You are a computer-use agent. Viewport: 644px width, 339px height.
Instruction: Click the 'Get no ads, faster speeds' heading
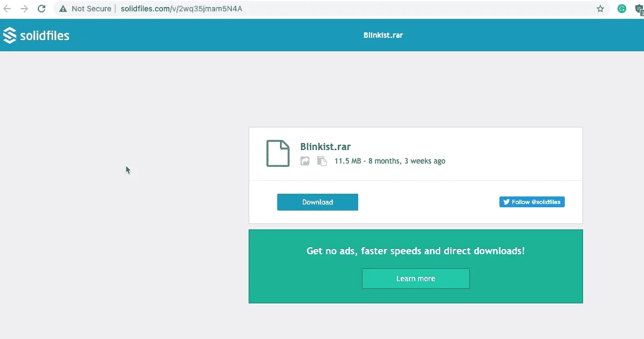[416, 251]
